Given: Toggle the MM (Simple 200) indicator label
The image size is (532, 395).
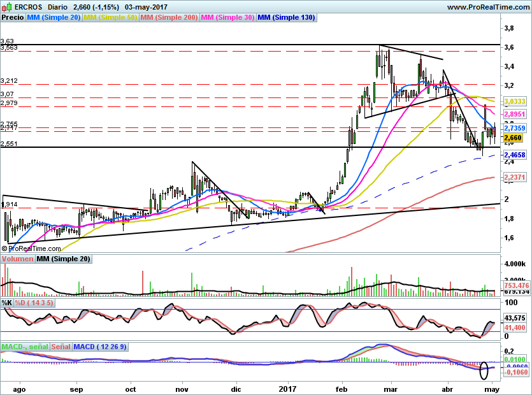Looking at the screenshot, I should click(169, 18).
